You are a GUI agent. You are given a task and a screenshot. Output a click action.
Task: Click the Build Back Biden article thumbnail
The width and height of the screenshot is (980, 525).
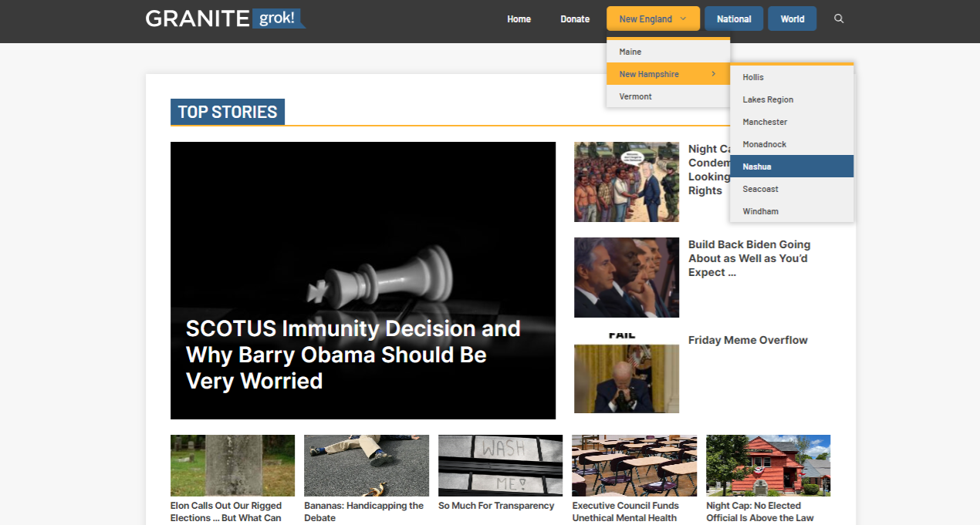[x=626, y=278]
